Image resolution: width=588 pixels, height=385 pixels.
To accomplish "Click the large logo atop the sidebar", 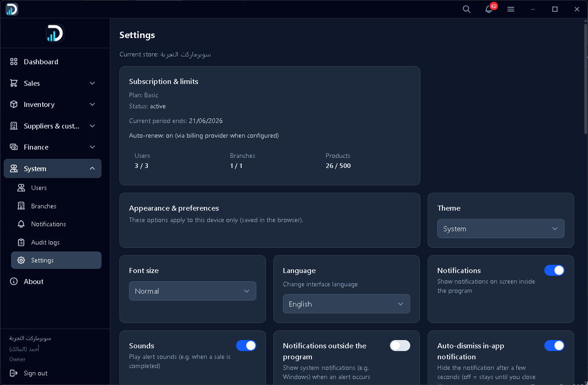I will [55, 33].
